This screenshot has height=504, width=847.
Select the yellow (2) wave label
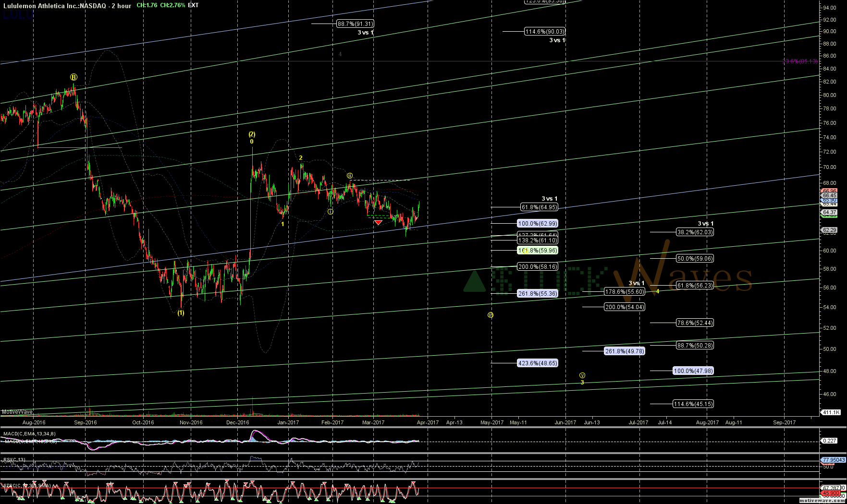[252, 134]
